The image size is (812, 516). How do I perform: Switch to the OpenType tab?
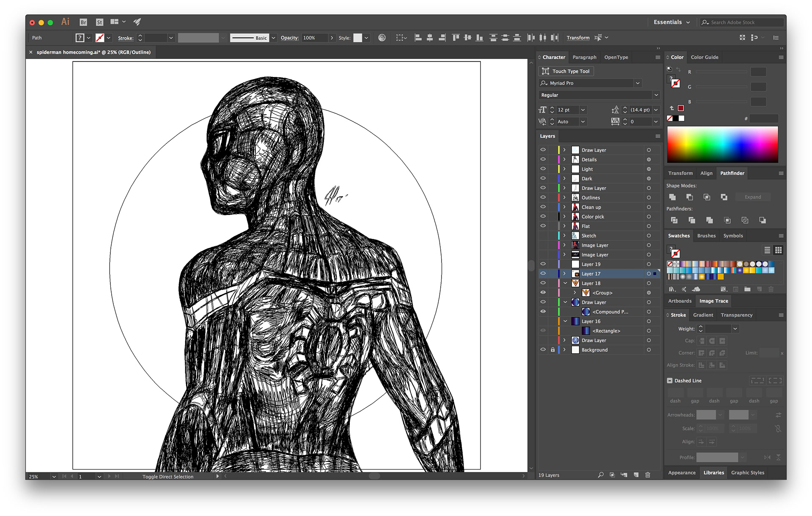click(616, 58)
